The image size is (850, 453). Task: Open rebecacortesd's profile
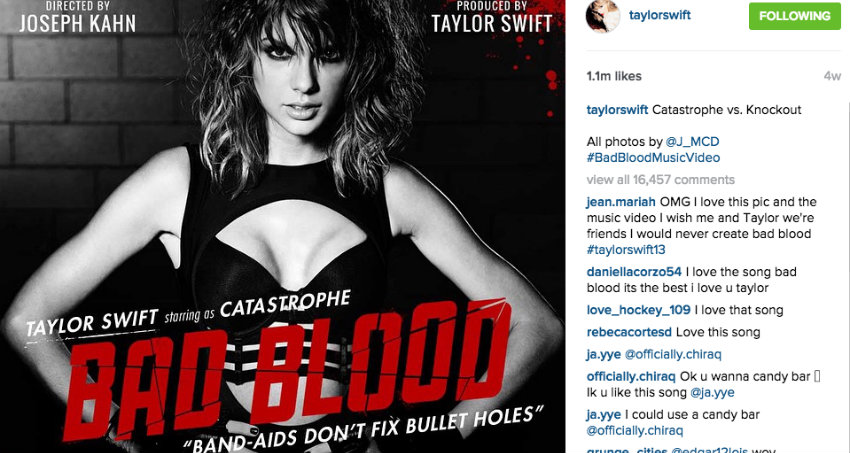pos(629,332)
